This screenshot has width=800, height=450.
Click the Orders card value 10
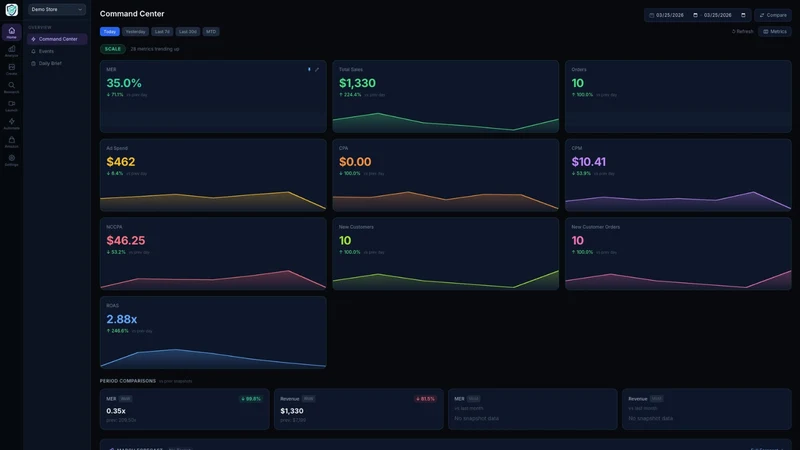(578, 83)
